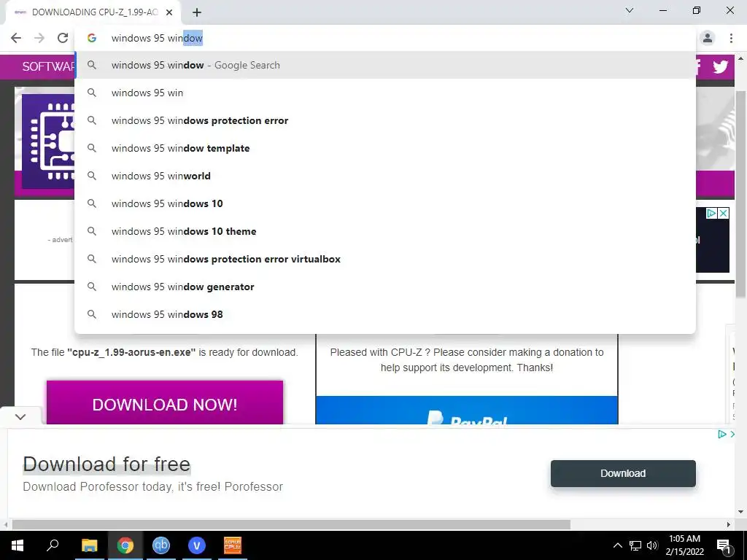Open AdChoices triangle on right-side ad
Image resolution: width=747 pixels, height=560 pixels.
[711, 214]
